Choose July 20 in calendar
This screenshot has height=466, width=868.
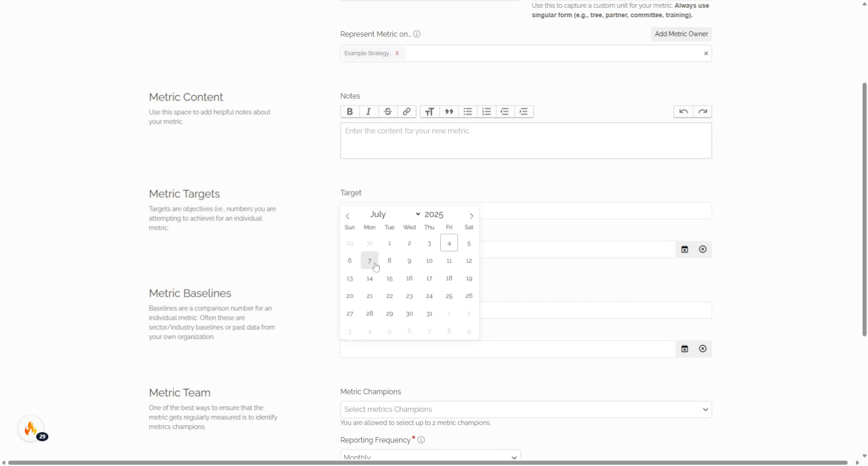[x=349, y=296]
